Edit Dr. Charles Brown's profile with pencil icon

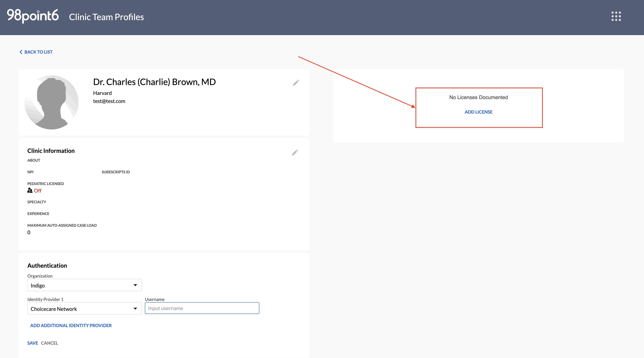tap(296, 83)
